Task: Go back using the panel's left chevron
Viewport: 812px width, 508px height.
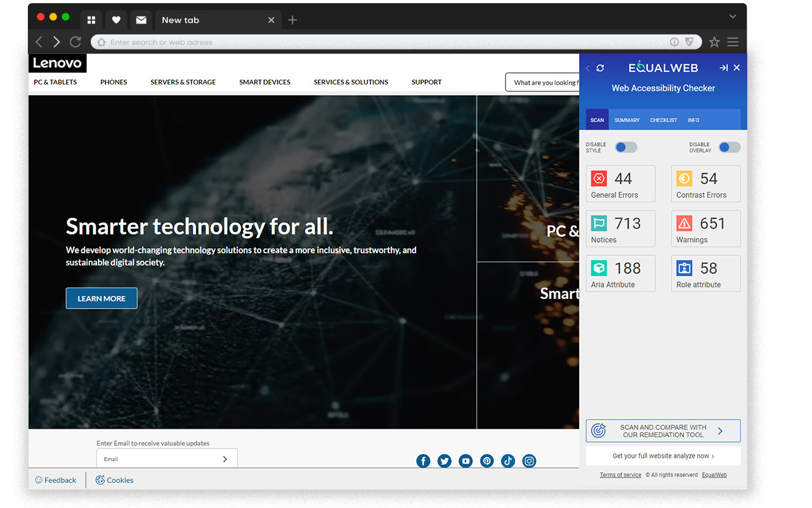Action: point(587,68)
